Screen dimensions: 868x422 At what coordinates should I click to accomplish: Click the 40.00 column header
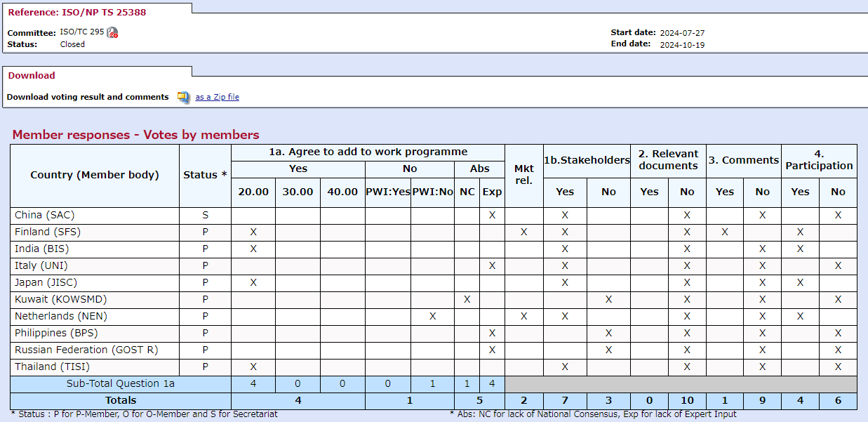pyautogui.click(x=342, y=192)
